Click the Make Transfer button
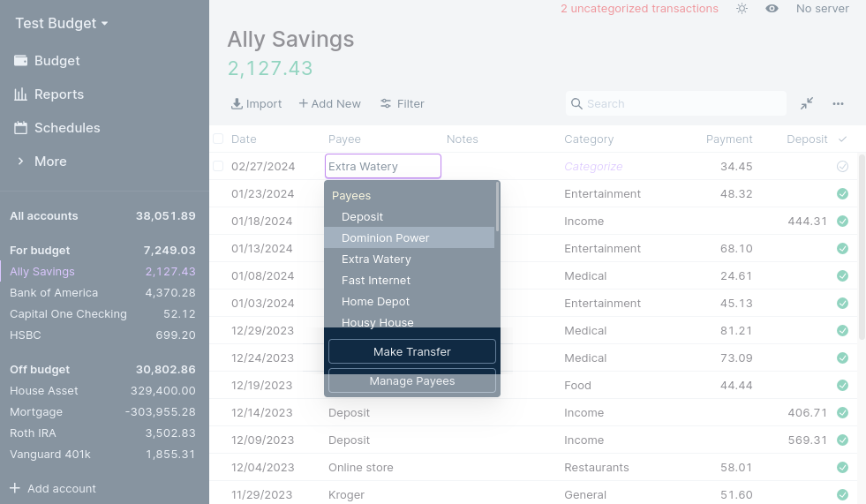 (x=411, y=351)
